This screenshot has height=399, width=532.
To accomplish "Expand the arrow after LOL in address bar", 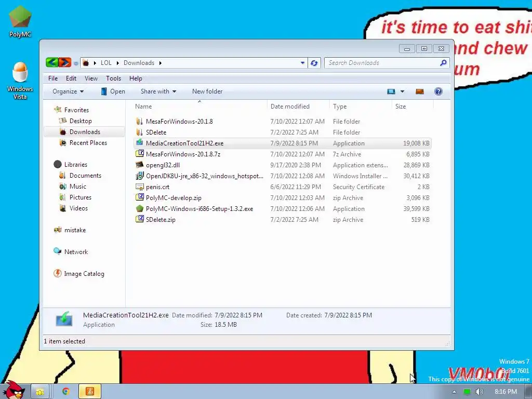I will point(117,63).
